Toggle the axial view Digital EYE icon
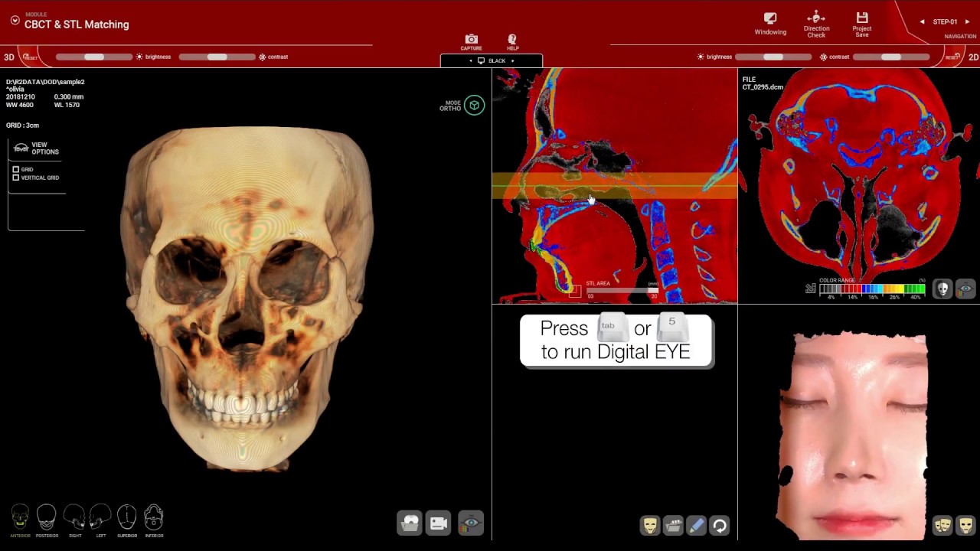Screen dimensions: 980x551 (966, 289)
